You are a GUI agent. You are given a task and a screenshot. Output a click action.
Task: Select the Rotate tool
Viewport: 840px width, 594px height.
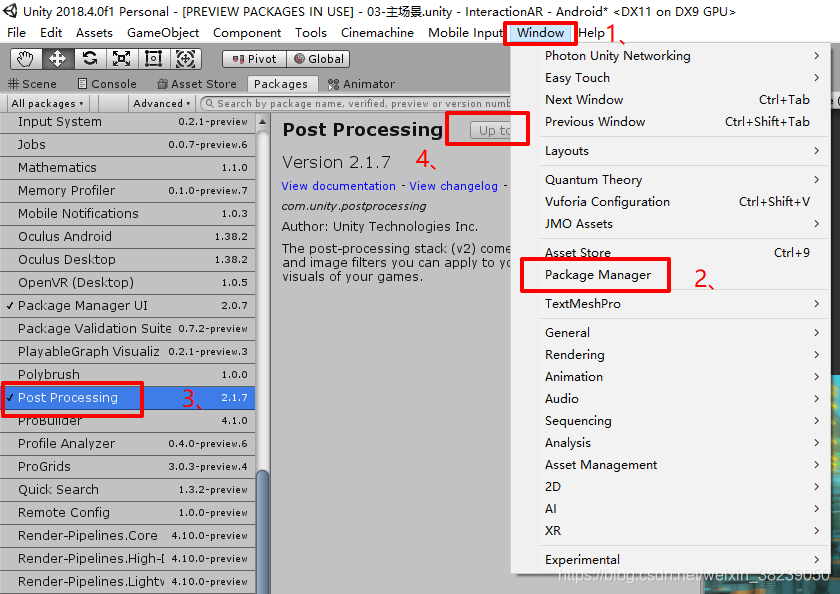coord(89,59)
